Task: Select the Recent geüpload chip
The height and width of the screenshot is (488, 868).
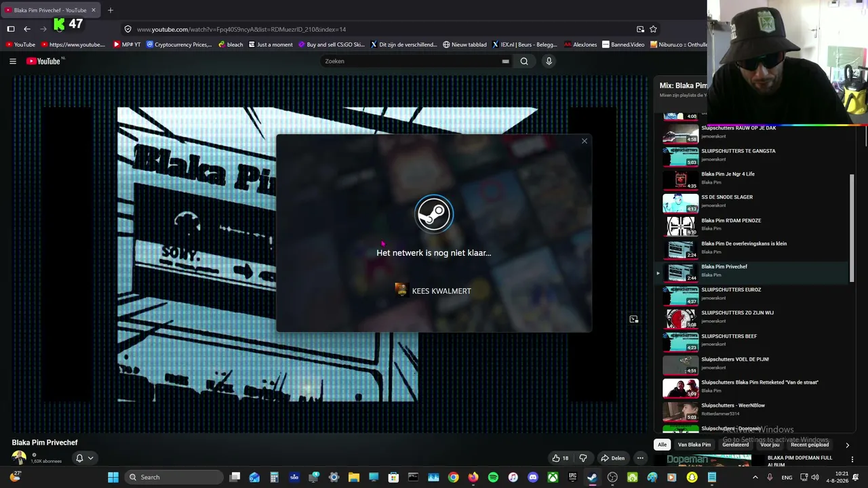Action: pos(810,445)
